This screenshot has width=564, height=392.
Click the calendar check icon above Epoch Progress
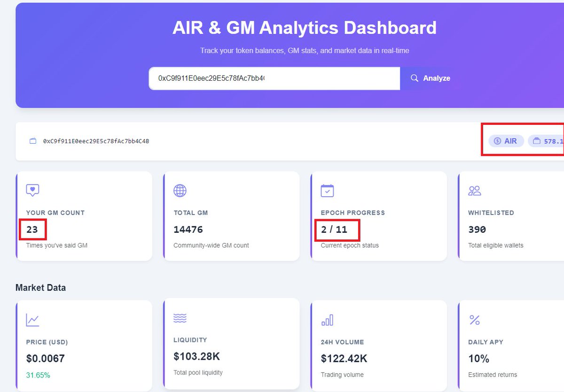coord(327,190)
